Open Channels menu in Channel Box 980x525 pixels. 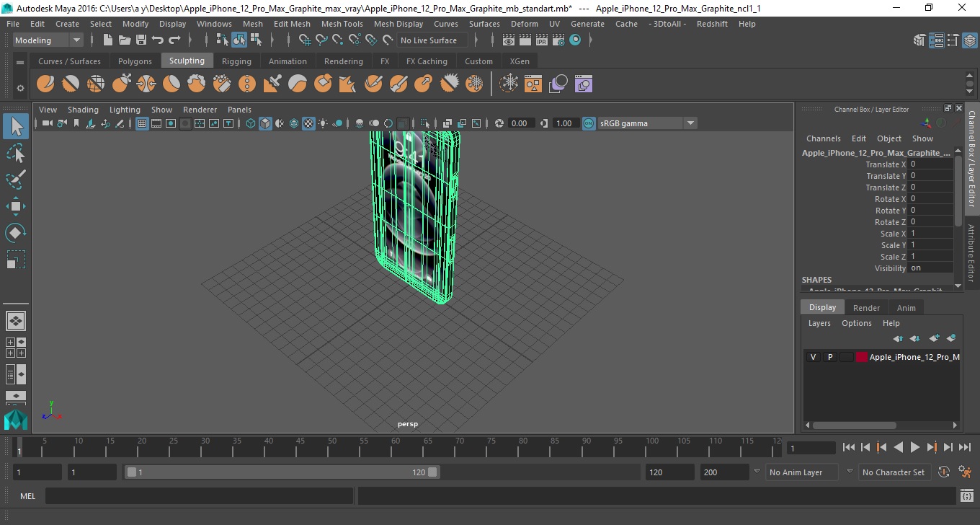point(823,138)
